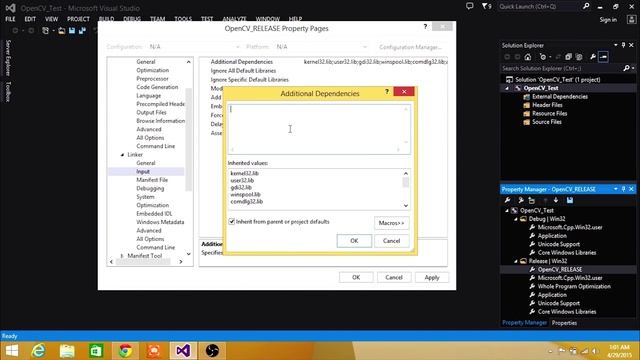The width and height of the screenshot is (640, 360).
Task: Click the Save floppy icon in main toolbar
Action: [72, 31]
